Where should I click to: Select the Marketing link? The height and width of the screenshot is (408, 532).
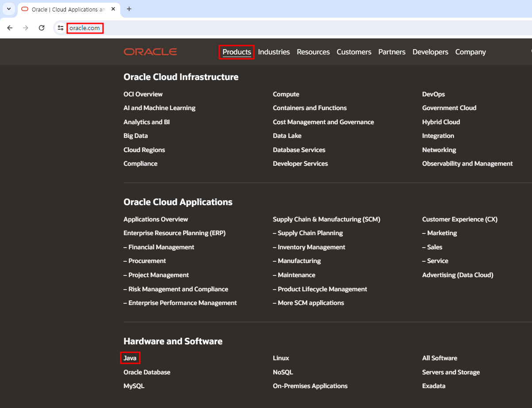click(x=440, y=233)
